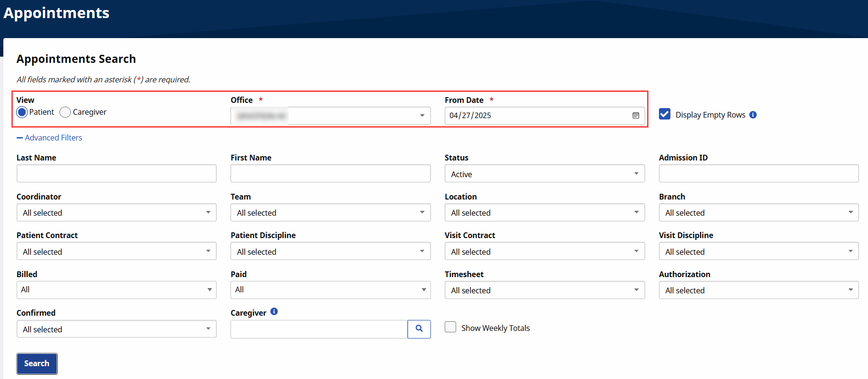Open the Timesheet dropdown
The width and height of the screenshot is (868, 379).
click(x=544, y=290)
